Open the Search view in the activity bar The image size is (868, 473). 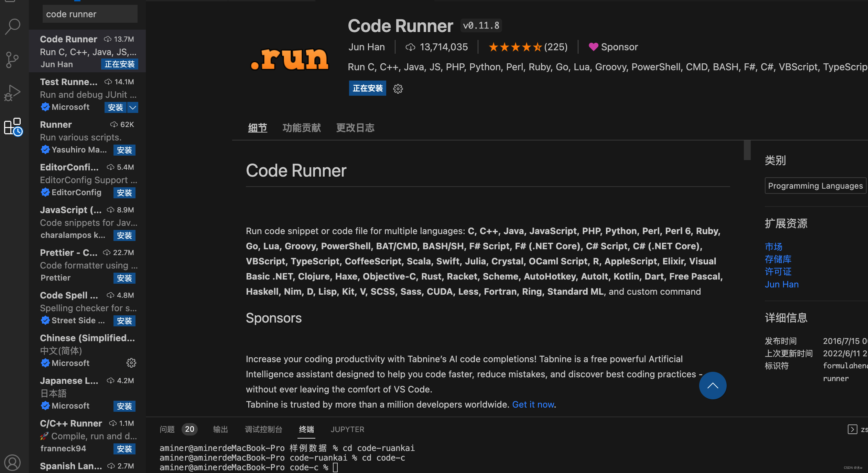(13, 26)
